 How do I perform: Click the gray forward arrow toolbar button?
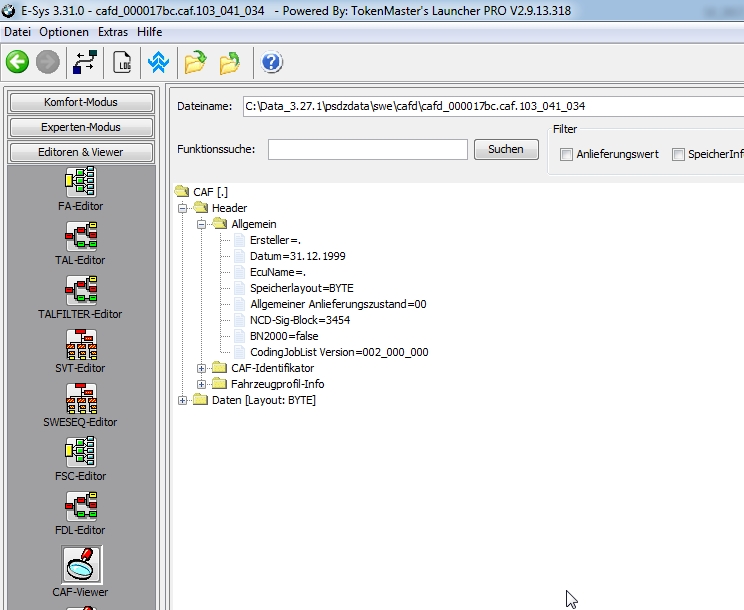pyautogui.click(x=48, y=62)
